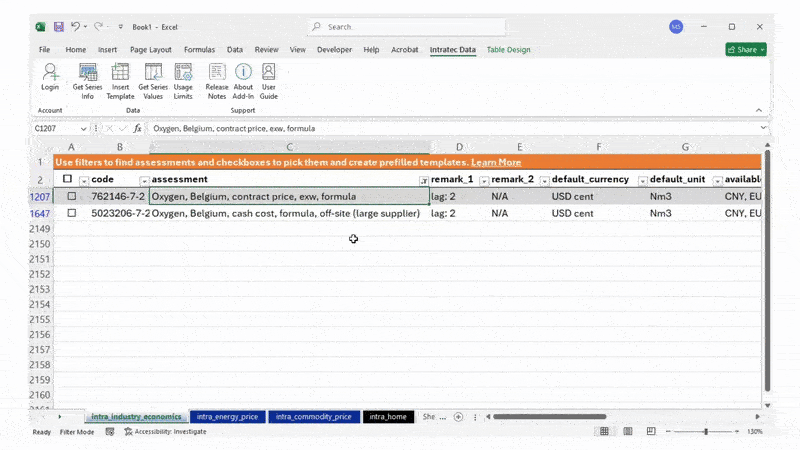Click the zoom level percentage
Image resolution: width=800 pixels, height=450 pixels.
755,432
